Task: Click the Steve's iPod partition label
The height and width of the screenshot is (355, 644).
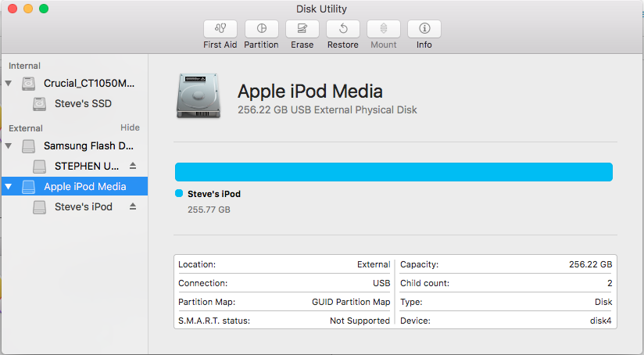Action: 214,194
